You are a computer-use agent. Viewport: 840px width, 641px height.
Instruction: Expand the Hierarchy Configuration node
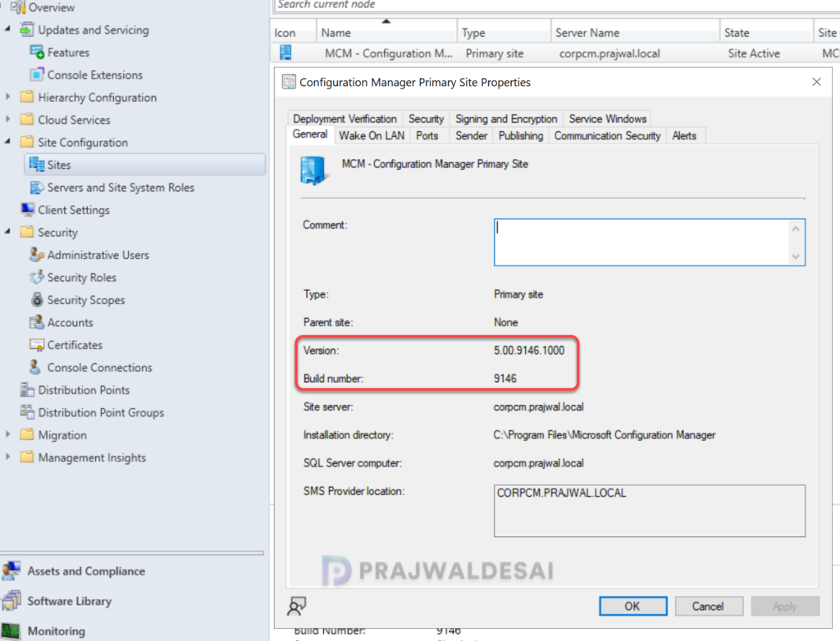7,97
